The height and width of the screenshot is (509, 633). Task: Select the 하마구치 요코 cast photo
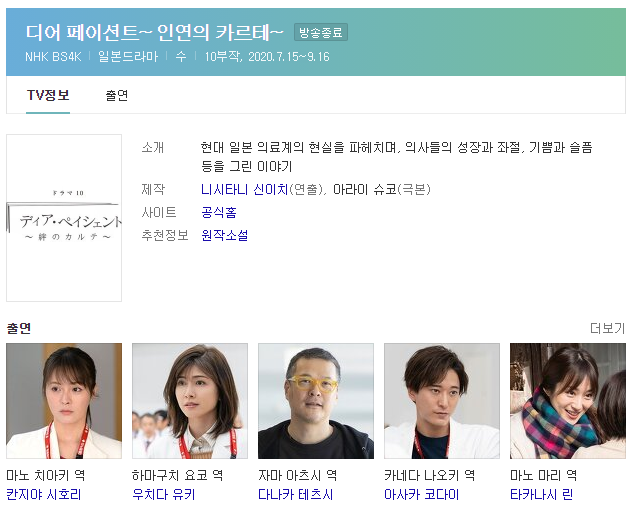point(190,401)
